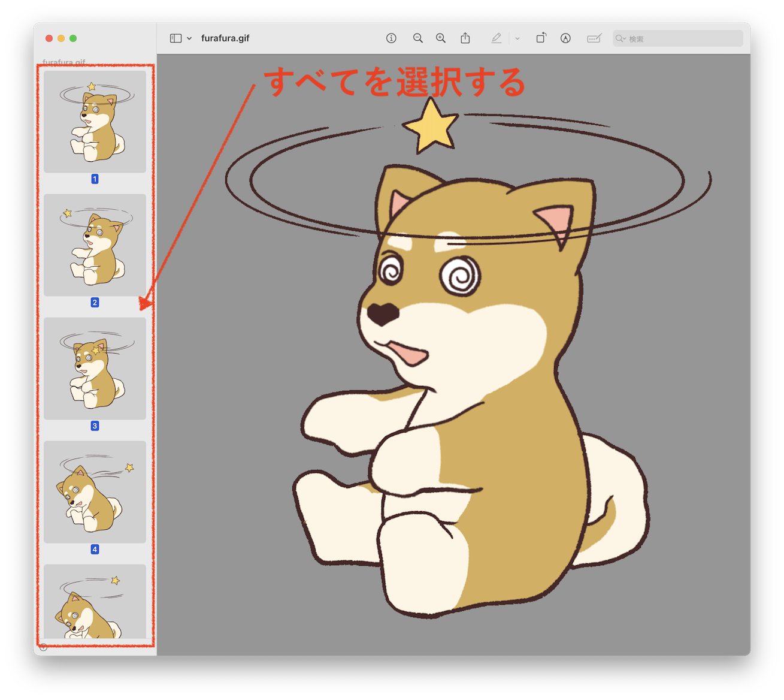Select frame 4 thumbnail in sidebar
The image size is (784, 700).
coord(95,492)
